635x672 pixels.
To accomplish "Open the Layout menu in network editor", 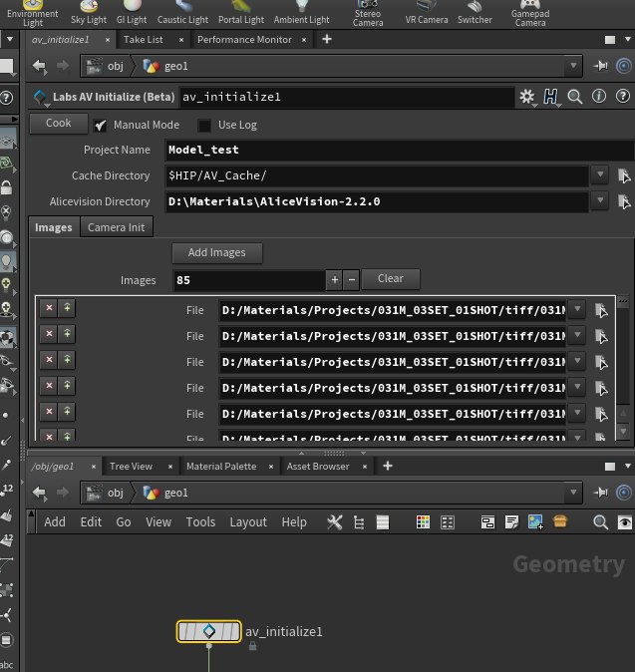I will point(248,521).
